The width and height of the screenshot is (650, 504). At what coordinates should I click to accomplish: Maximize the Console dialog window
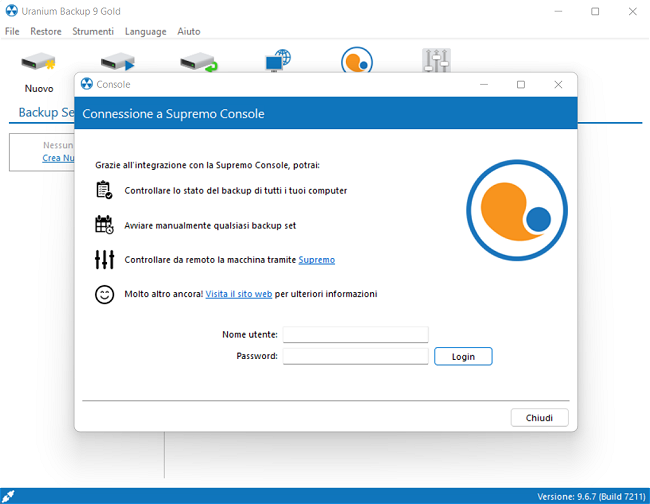click(x=521, y=85)
